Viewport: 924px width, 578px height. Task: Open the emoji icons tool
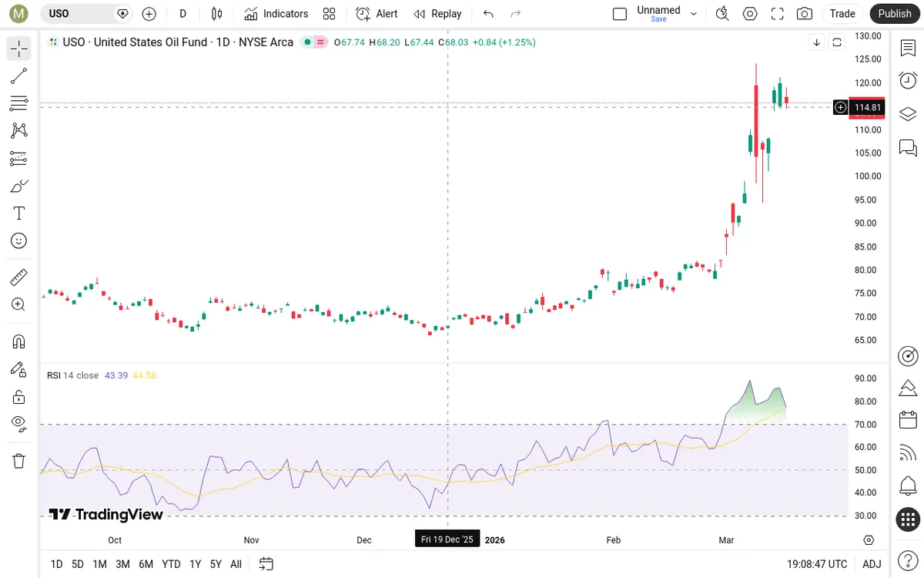[x=19, y=241]
